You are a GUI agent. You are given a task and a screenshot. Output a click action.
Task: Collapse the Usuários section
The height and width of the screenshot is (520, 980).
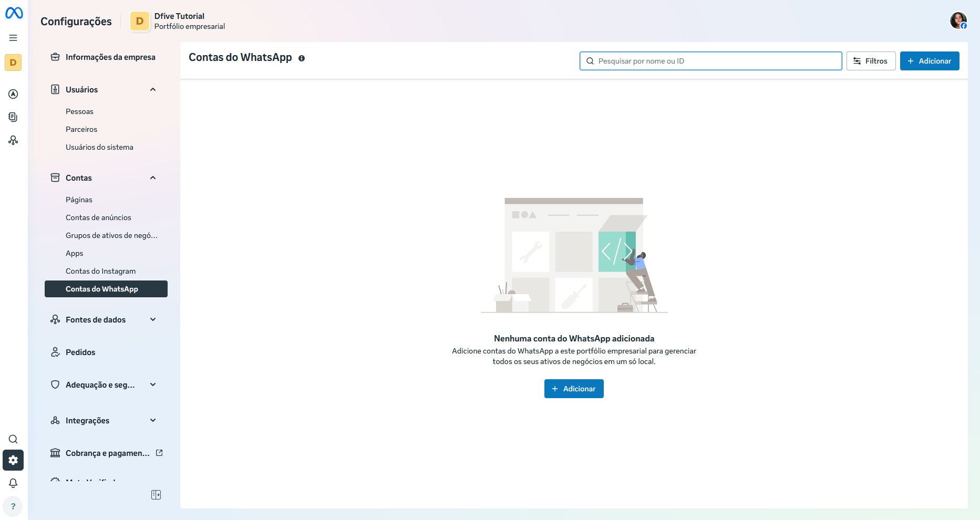(x=153, y=90)
